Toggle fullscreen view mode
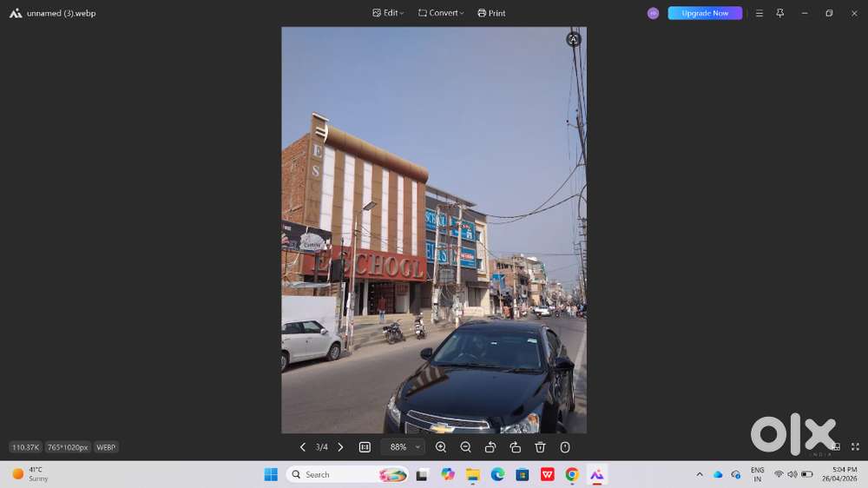The height and width of the screenshot is (488, 868). coord(855,447)
